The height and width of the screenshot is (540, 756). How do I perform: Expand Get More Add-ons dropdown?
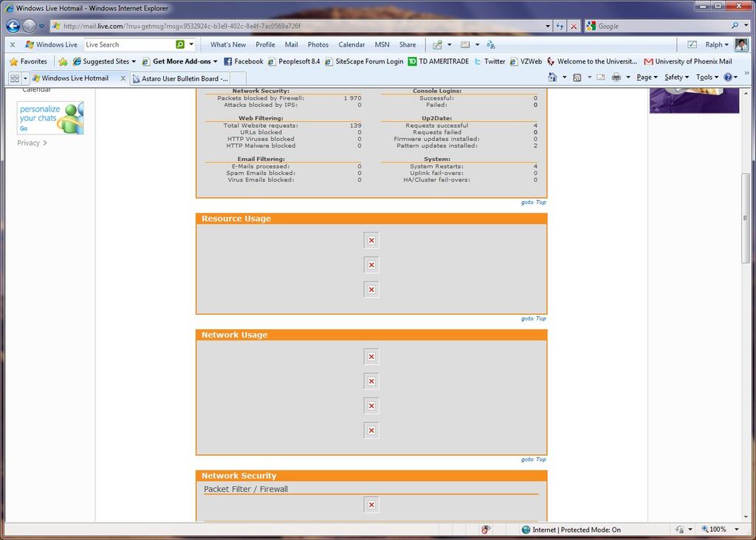click(215, 62)
